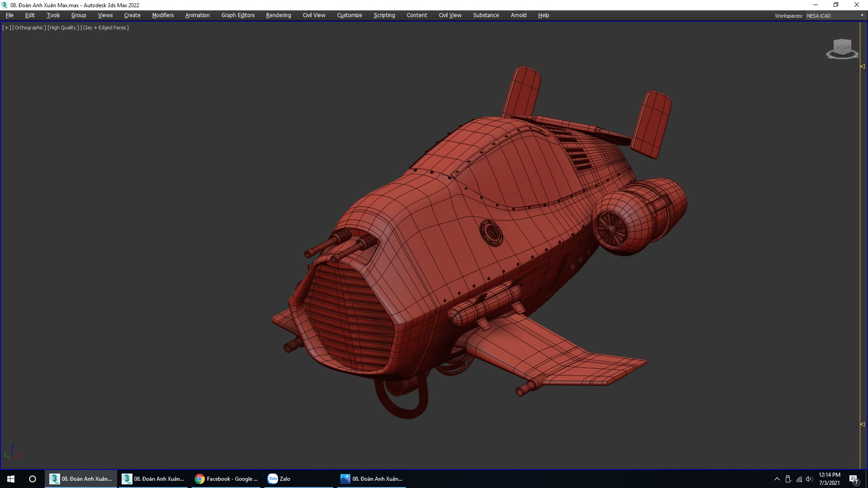Screen dimensions: 868x488
Task: Open the Clay + Edged Faces shading menu
Action: [x=104, y=28]
